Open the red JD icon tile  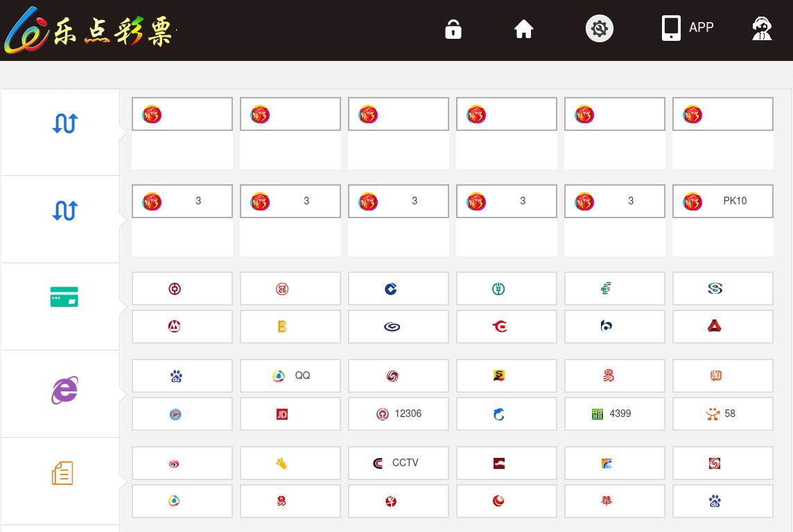point(290,414)
